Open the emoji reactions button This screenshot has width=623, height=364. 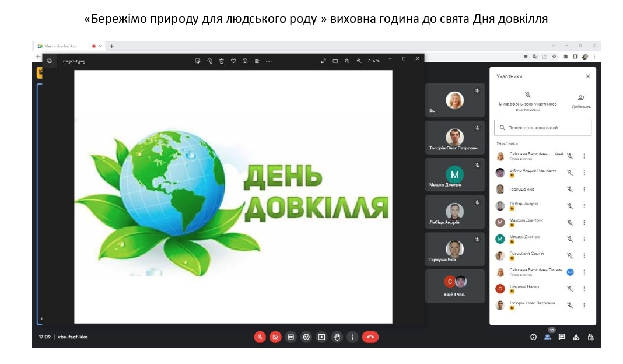306,337
